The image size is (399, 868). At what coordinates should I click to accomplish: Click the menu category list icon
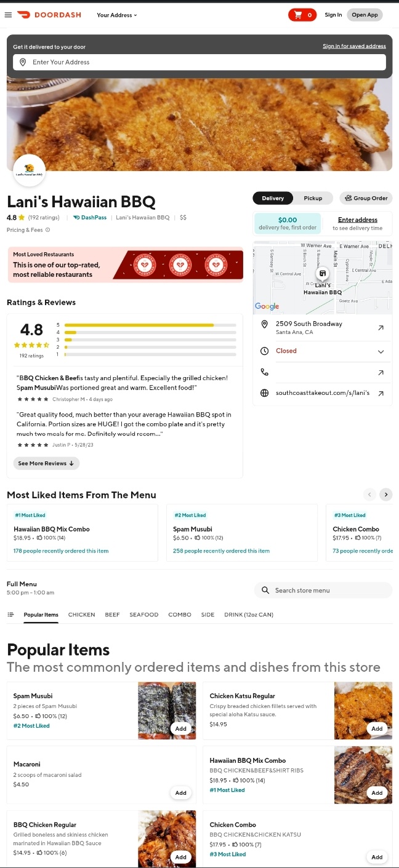(10, 615)
